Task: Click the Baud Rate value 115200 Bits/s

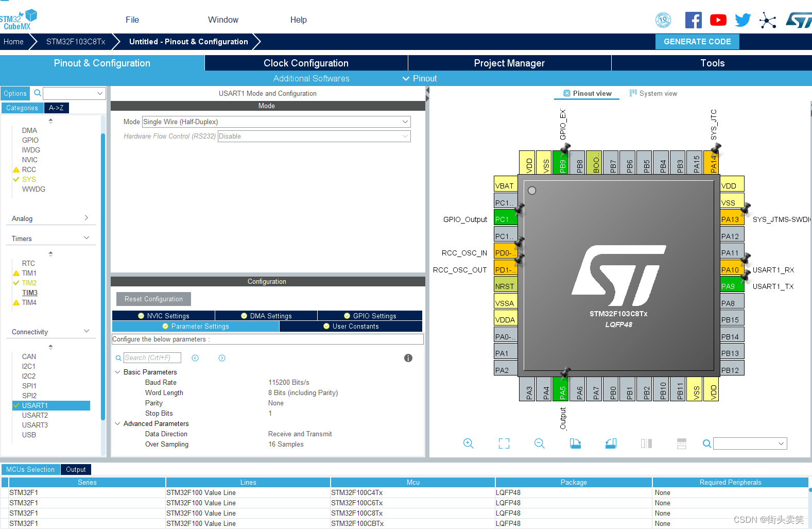Action: click(289, 382)
